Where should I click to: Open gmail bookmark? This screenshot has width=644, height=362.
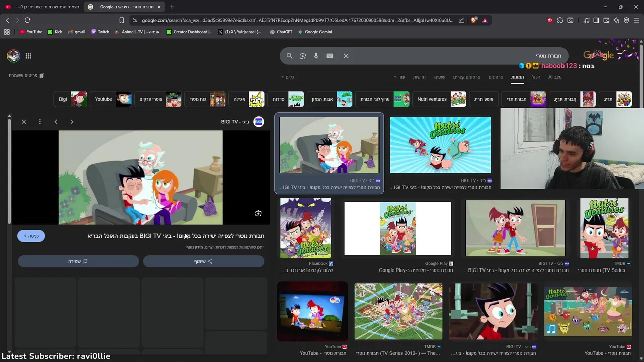coord(76,32)
